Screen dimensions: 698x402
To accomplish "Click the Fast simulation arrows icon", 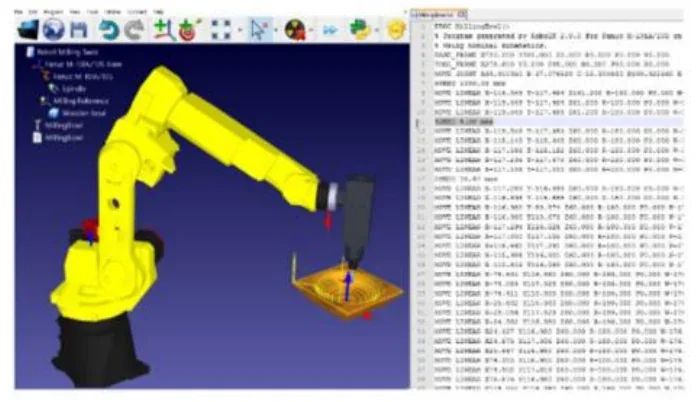I will [x=330, y=30].
